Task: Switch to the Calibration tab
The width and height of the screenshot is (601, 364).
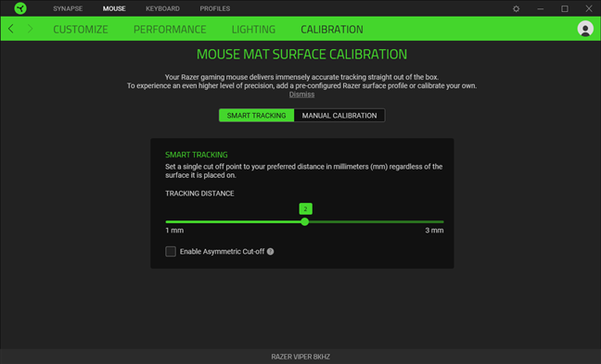Action: pos(332,29)
